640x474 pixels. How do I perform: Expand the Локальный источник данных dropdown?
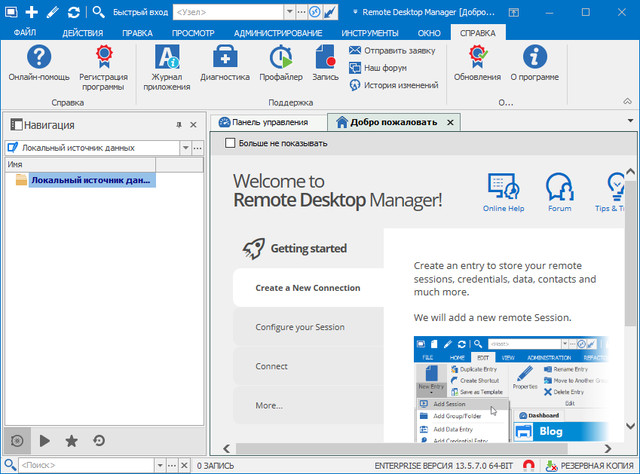pos(185,147)
